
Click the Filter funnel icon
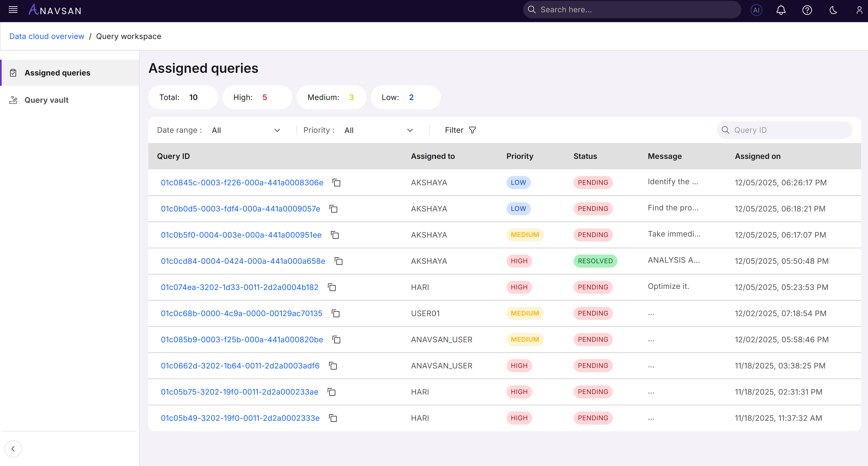(x=472, y=130)
